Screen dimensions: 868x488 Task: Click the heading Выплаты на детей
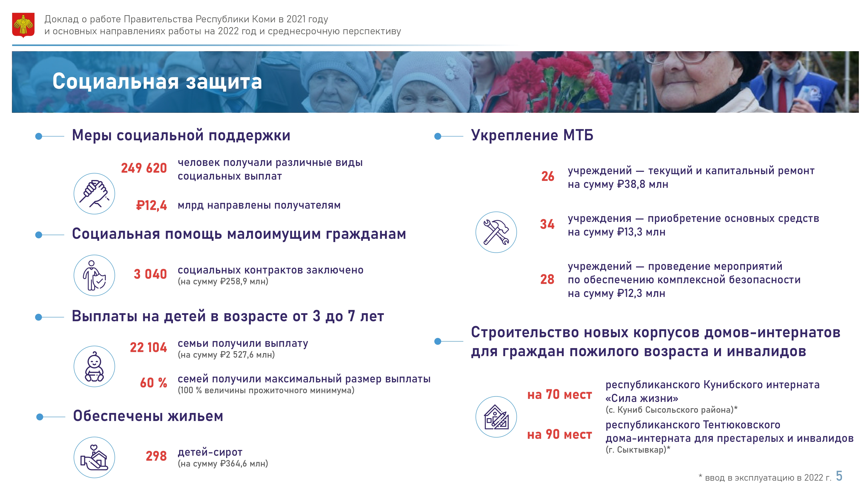pos(228,316)
